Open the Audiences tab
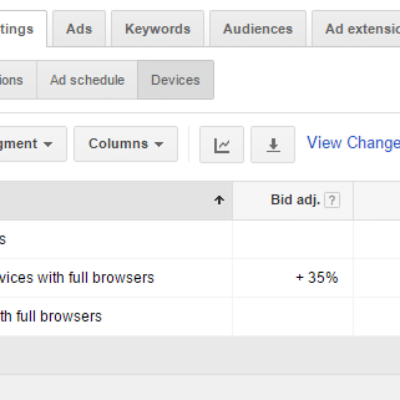Viewport: 400px width, 400px height. click(x=258, y=29)
